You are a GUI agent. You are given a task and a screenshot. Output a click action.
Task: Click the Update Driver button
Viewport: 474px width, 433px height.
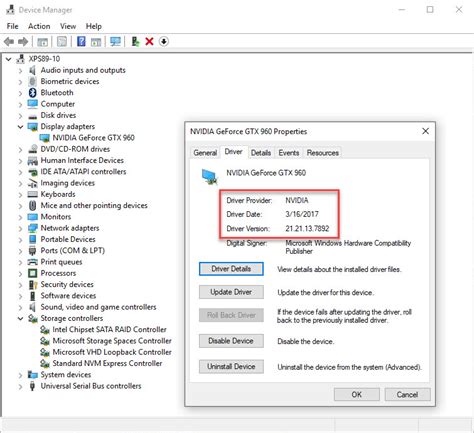231,292
